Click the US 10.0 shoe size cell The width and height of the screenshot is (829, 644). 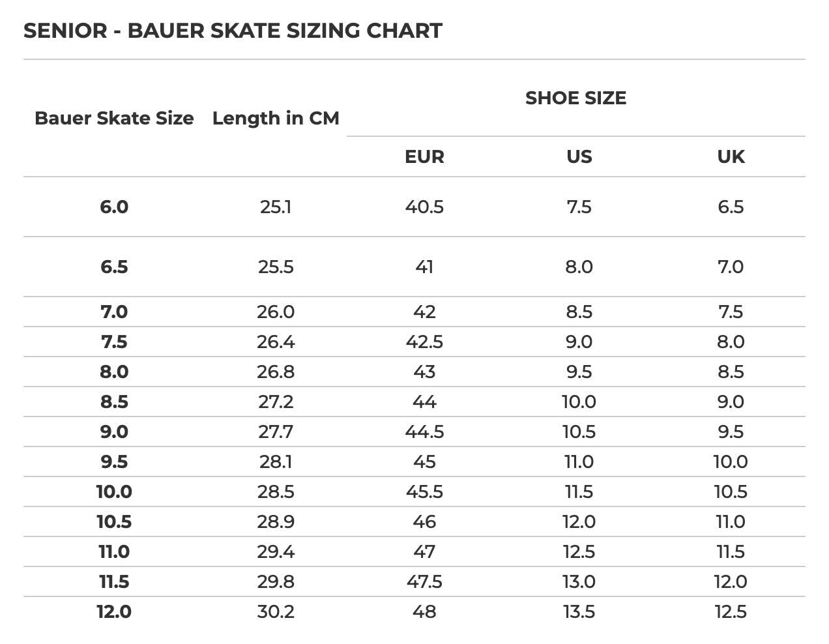coord(579,402)
